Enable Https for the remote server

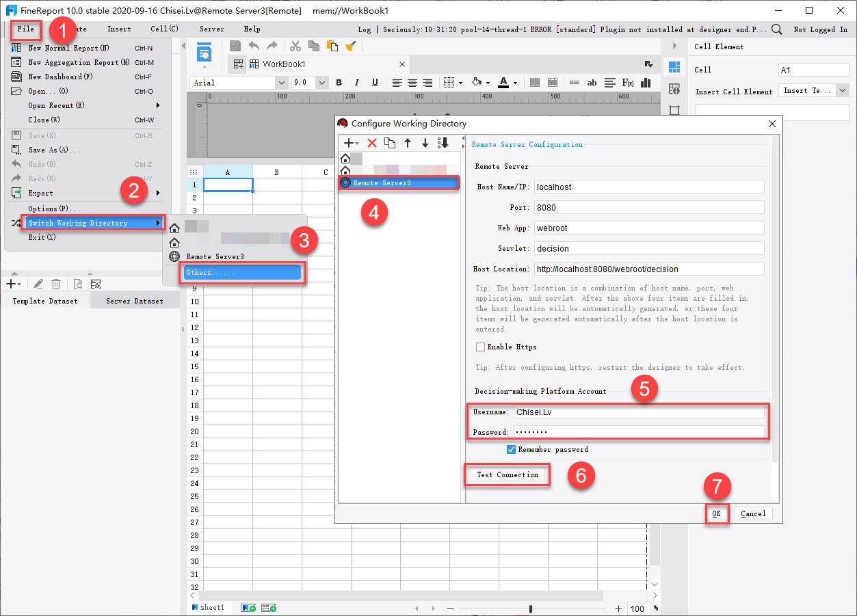point(479,347)
